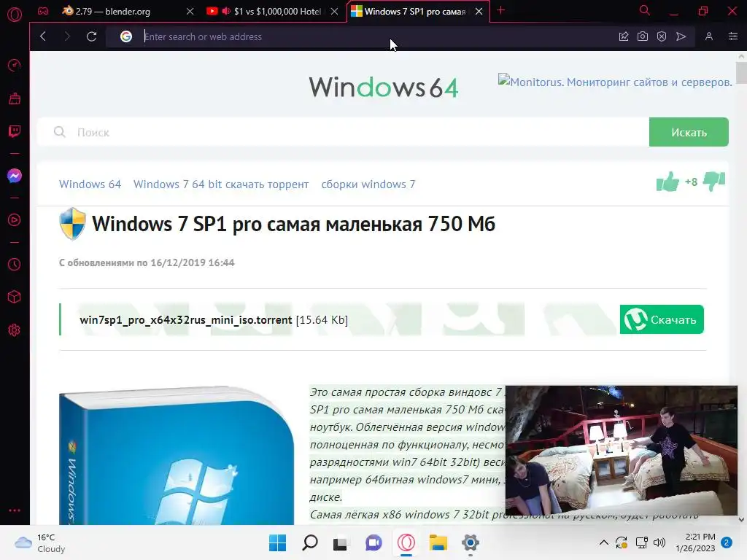Click the green Скачать torrent button
Screen dimensions: 747x560
tap(662, 319)
